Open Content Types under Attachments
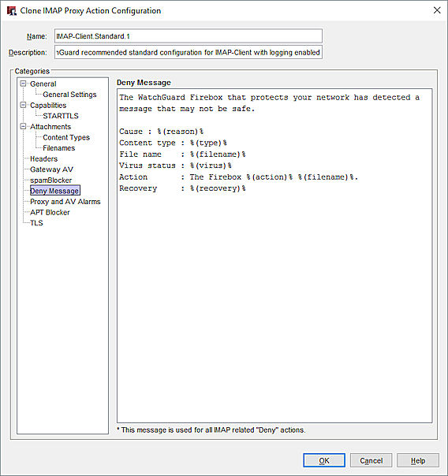This screenshot has height=476, width=448. point(66,137)
